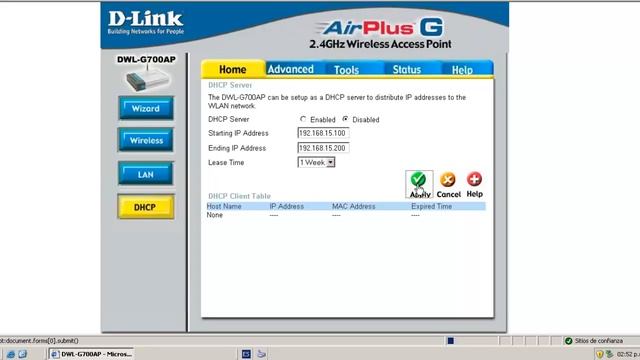Click the 'Sitios de confianza' status bar zone
The width and height of the screenshot is (640, 360).
pyautogui.click(x=594, y=341)
